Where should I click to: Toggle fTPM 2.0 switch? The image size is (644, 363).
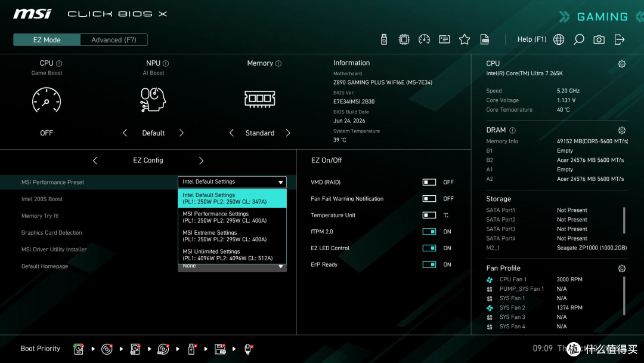[429, 232]
